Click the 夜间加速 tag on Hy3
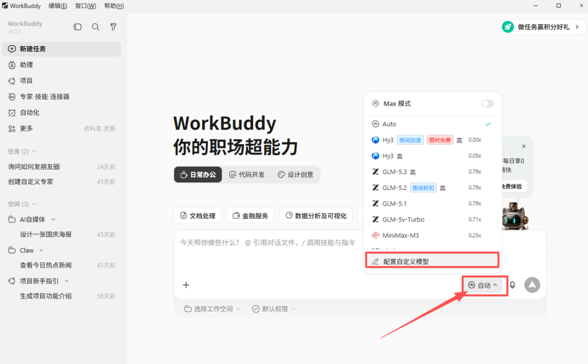This screenshot has width=588, height=364. pyautogui.click(x=410, y=140)
